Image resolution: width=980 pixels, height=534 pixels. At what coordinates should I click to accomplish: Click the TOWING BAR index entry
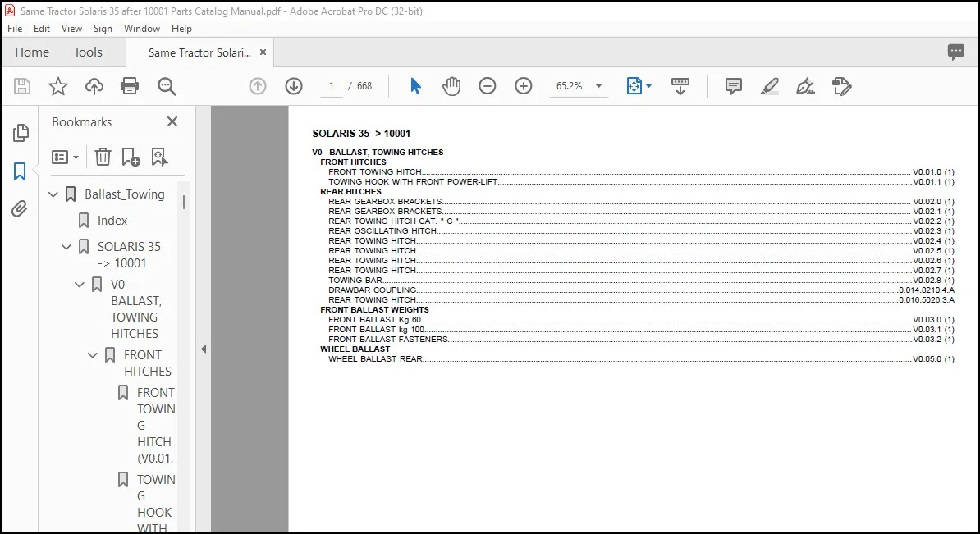pyautogui.click(x=641, y=281)
